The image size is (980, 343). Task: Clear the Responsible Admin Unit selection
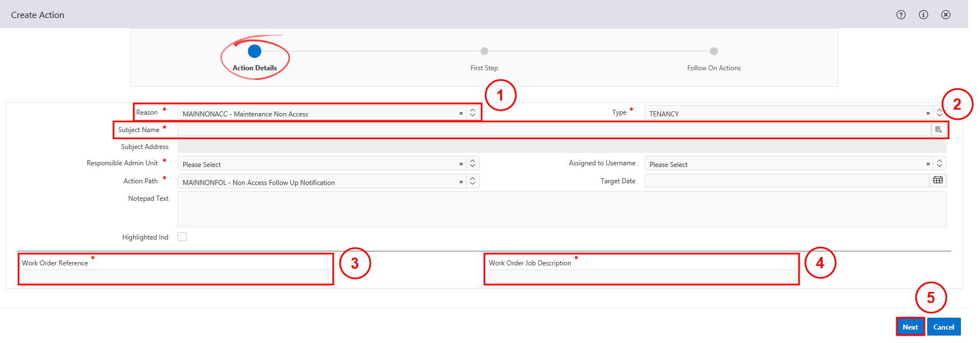click(461, 164)
